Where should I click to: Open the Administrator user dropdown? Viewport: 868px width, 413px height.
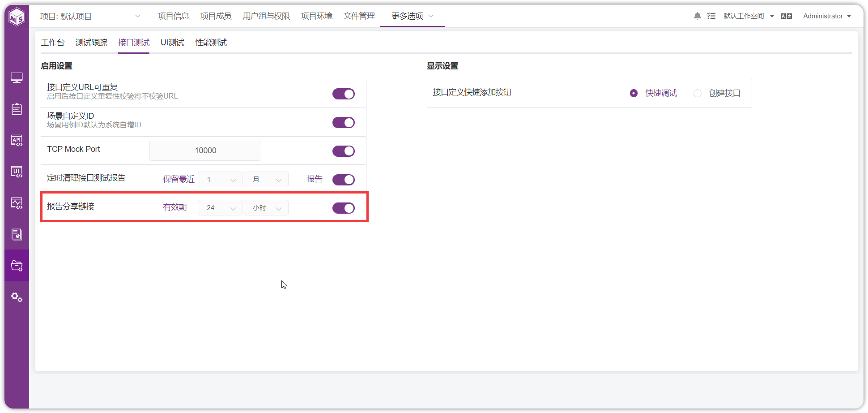click(827, 16)
